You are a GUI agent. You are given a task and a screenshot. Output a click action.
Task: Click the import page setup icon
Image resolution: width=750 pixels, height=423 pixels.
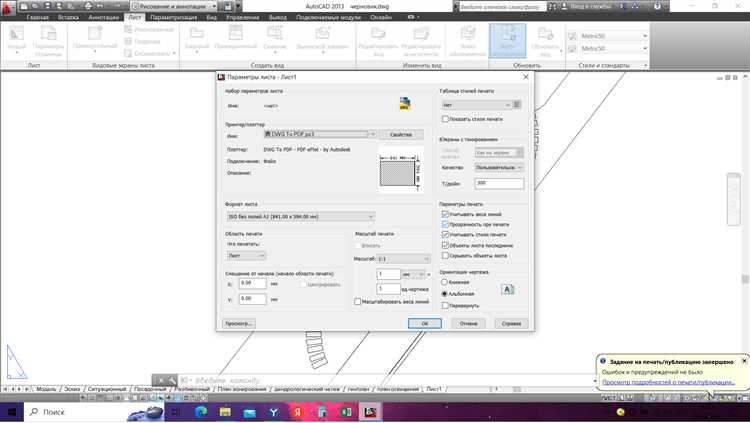coord(405,103)
